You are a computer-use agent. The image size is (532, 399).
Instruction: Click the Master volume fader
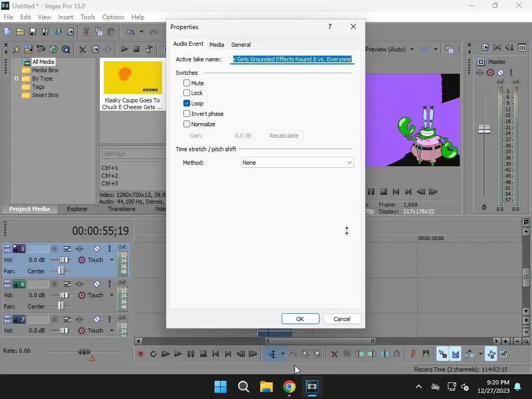(484, 129)
